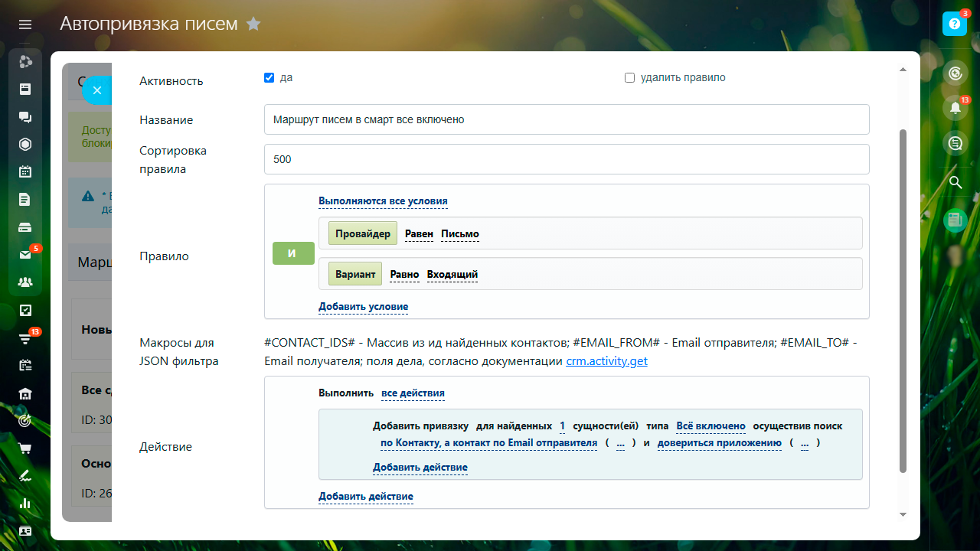The width and height of the screenshot is (980, 551).
Task: Click the vertical scrollbar of the form
Action: click(x=903, y=298)
